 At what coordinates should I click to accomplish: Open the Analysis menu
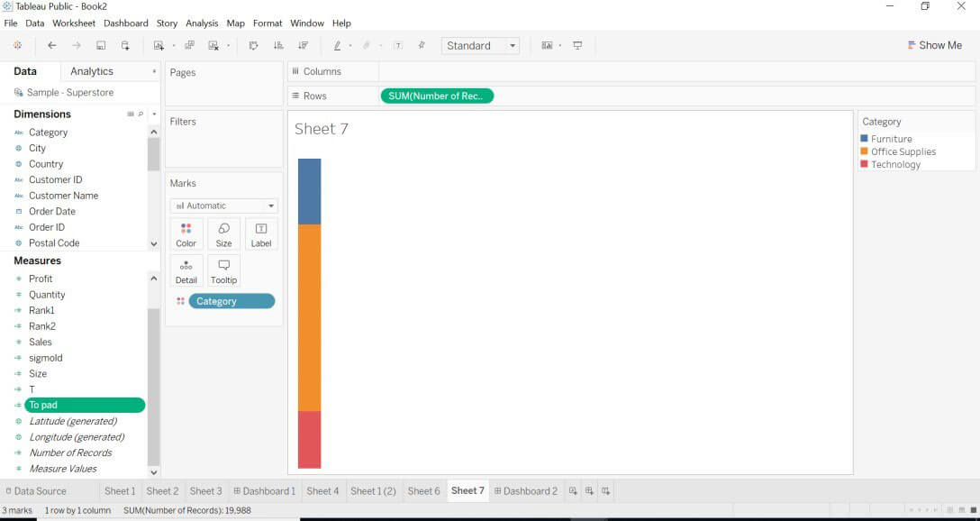pos(202,23)
